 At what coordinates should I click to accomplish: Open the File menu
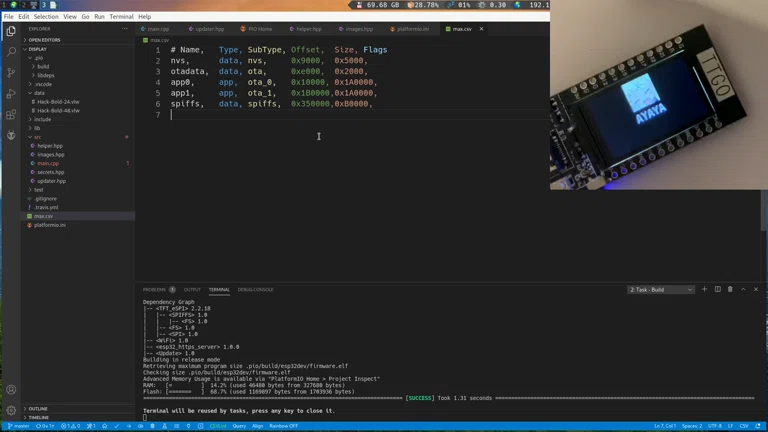click(9, 17)
